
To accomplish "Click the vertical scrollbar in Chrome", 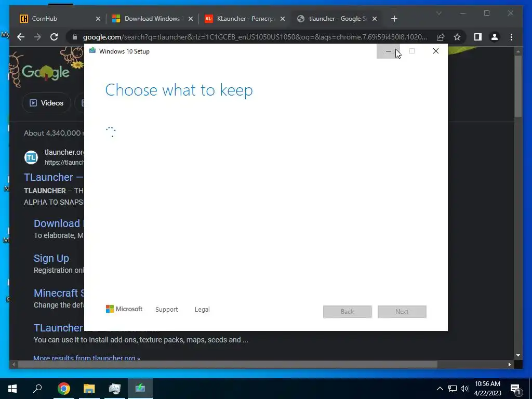I will click(518, 87).
